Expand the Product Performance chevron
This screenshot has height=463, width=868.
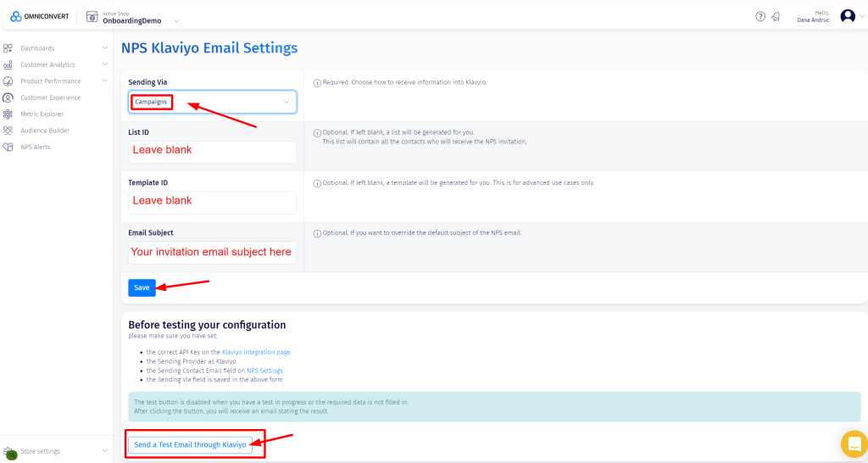104,81
